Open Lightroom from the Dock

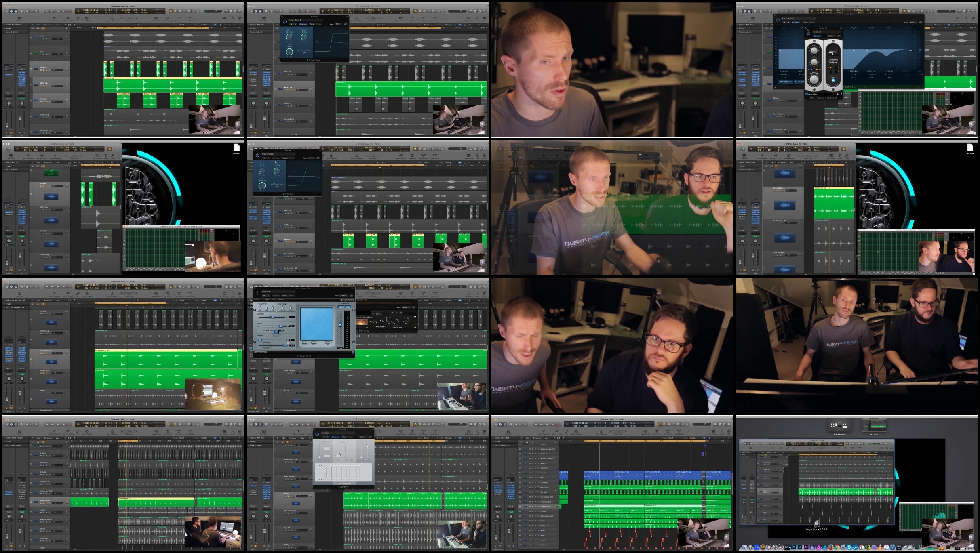coord(800,547)
